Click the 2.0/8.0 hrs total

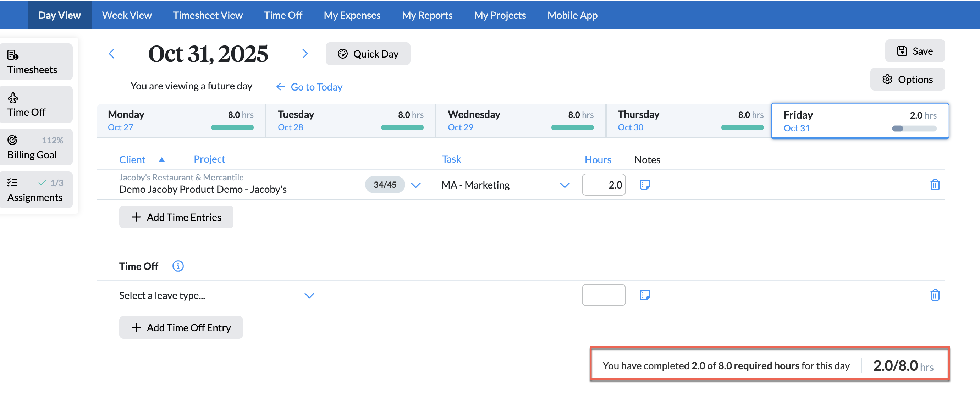[x=903, y=366]
